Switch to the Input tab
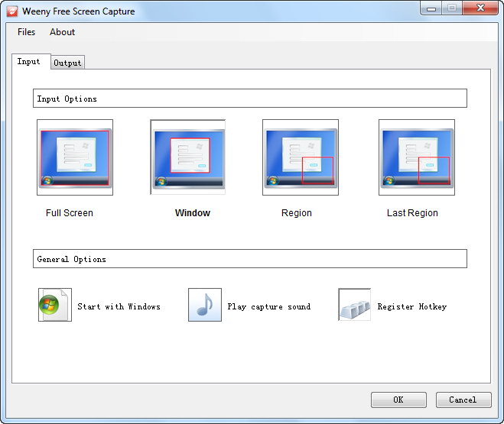 (29, 61)
